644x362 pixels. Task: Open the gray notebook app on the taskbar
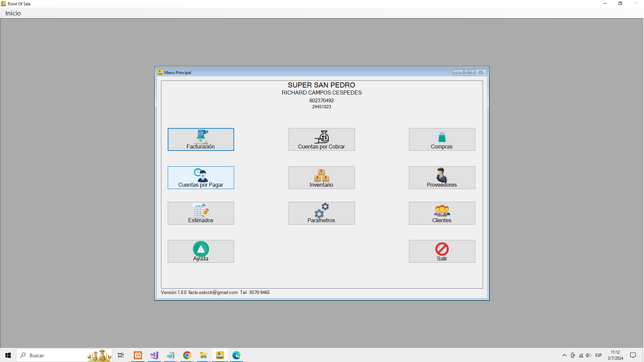click(171, 355)
